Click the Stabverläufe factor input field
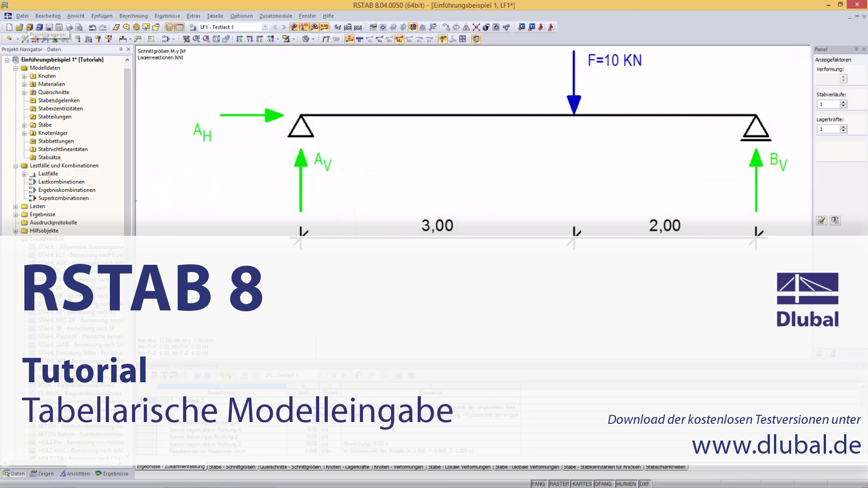 828,104
